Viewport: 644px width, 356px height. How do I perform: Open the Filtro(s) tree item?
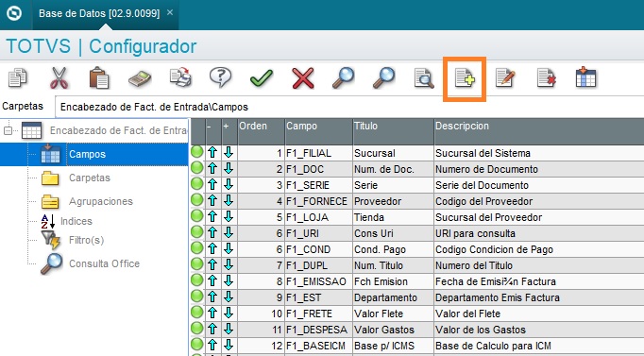click(86, 240)
